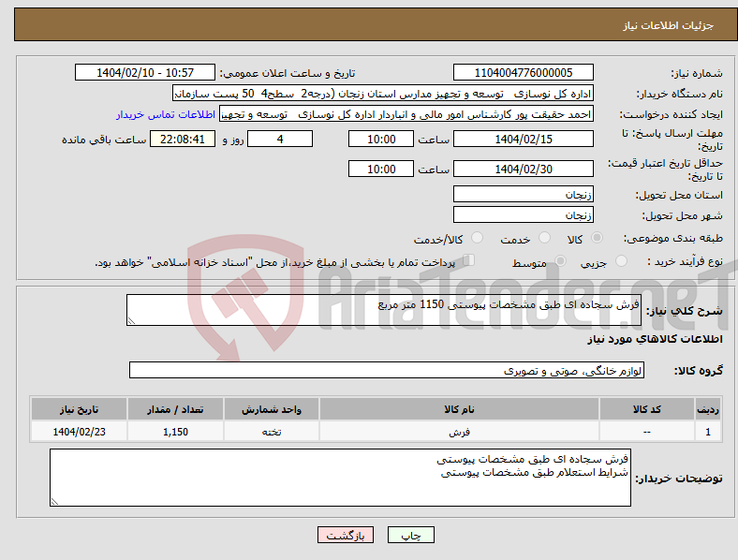Click the price validity date 1404/02/30
Screen dimensions: 738x560
coord(523,169)
